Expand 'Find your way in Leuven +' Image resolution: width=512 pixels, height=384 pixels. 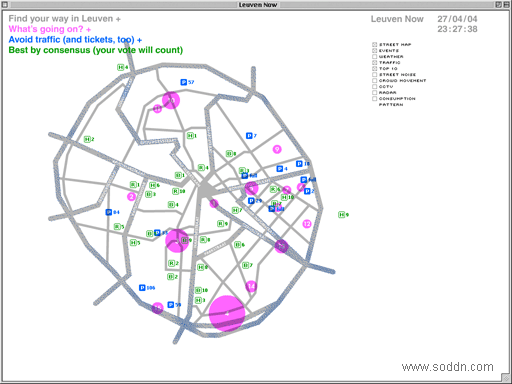[x=65, y=19]
